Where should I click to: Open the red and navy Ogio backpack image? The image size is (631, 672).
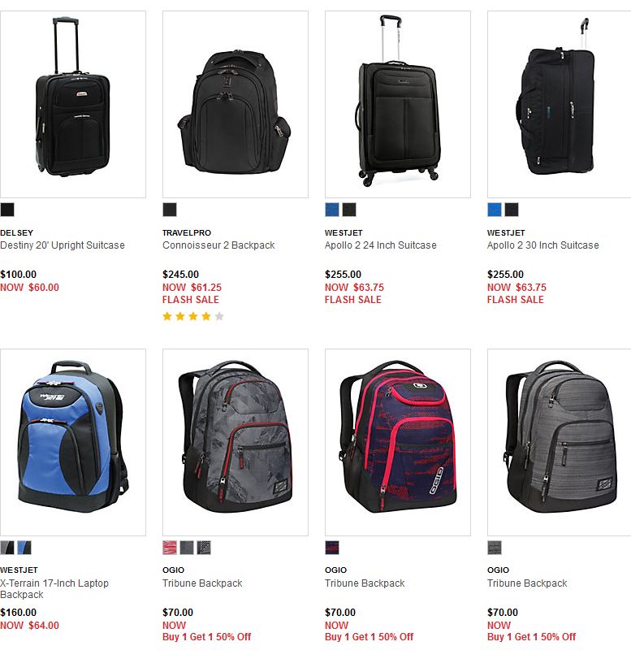(x=398, y=442)
